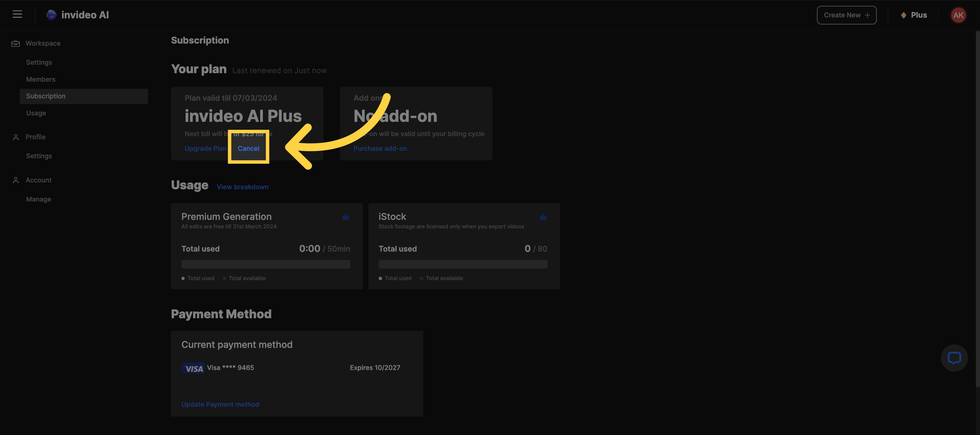Open Manage under Account
This screenshot has width=980, height=435.
point(38,199)
